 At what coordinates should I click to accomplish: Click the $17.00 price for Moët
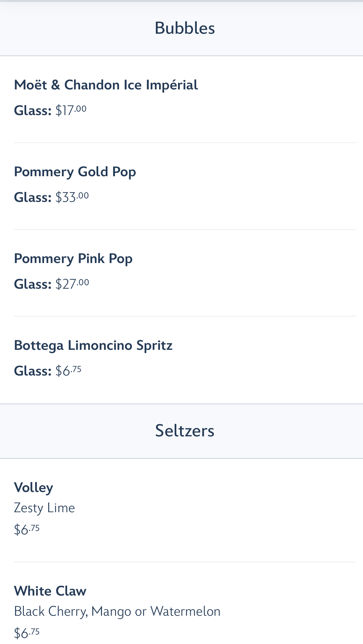(71, 110)
